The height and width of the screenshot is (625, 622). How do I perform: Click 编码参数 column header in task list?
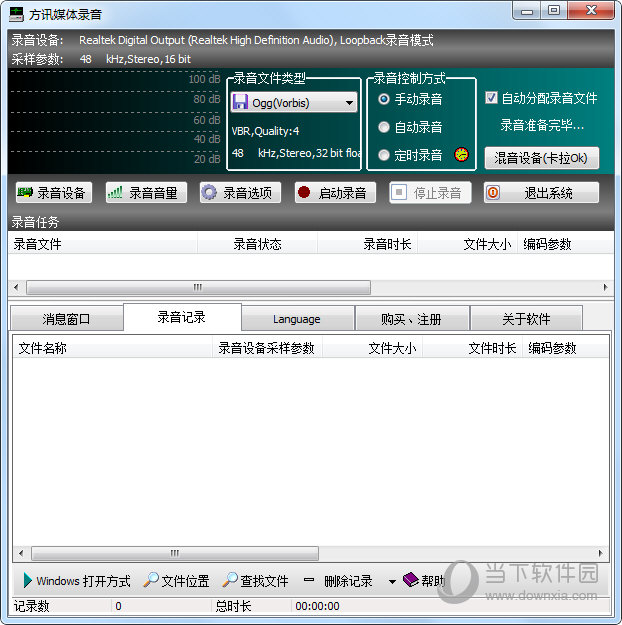click(x=565, y=244)
